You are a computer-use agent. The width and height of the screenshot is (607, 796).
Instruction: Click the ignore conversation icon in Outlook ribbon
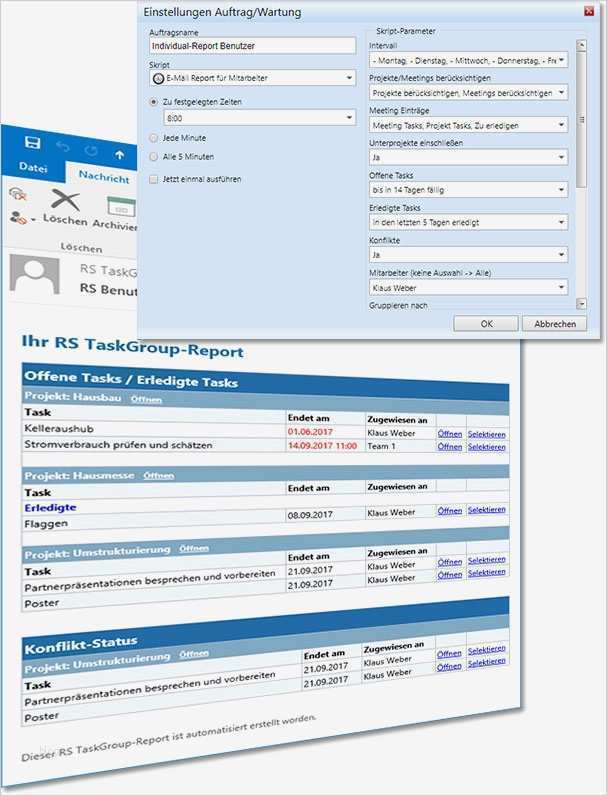click(18, 193)
